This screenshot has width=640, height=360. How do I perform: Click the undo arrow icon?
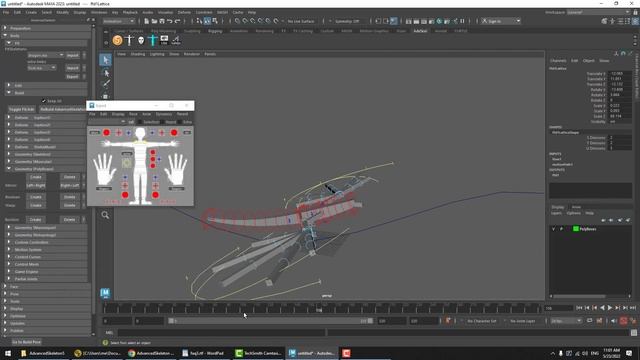coord(169,21)
